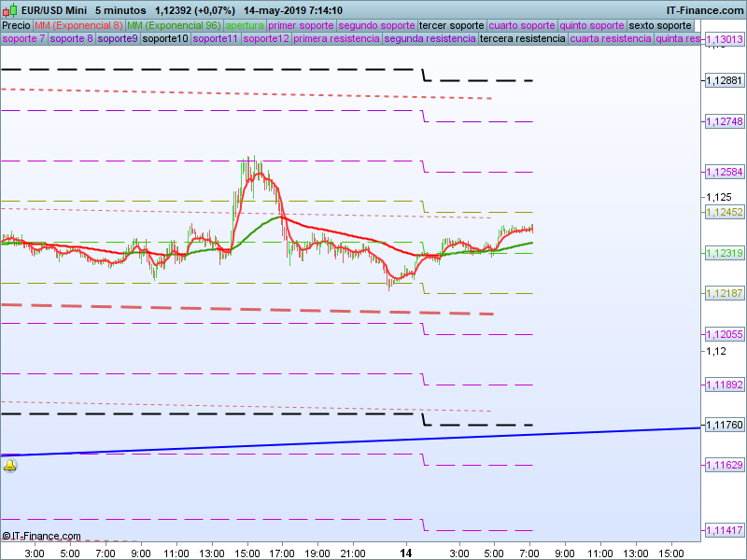The image size is (747, 560).
Task: Click the primera resistencia label
Action: click(336, 39)
